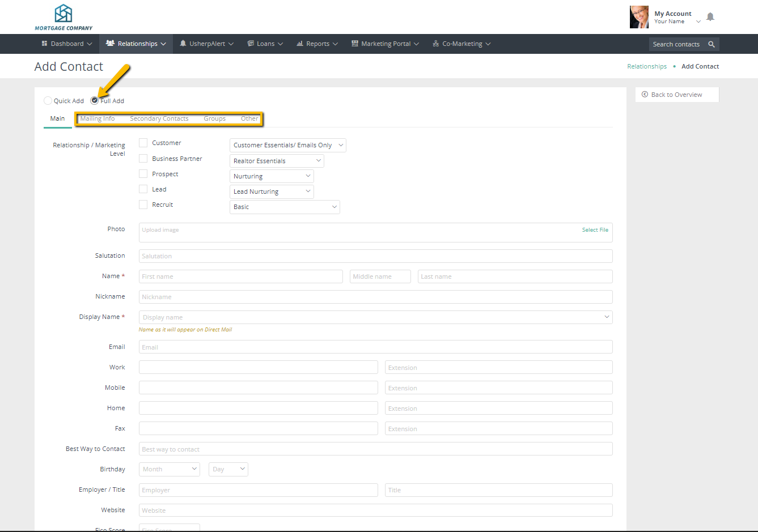Screen dimensions: 758x532
Task: Click the notification bell icon
Action: point(710,17)
